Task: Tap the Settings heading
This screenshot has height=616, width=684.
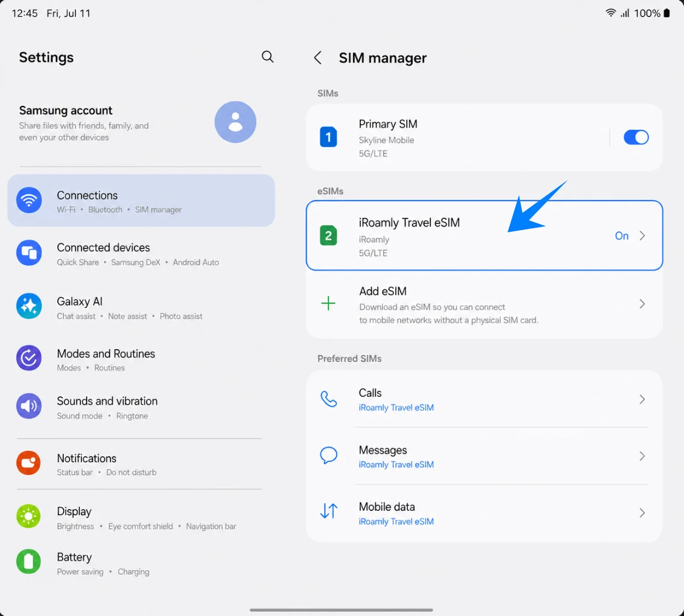Action: (x=46, y=58)
